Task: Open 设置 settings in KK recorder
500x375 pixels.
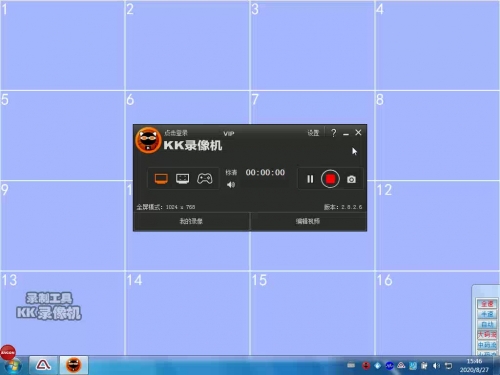Action: [313, 133]
